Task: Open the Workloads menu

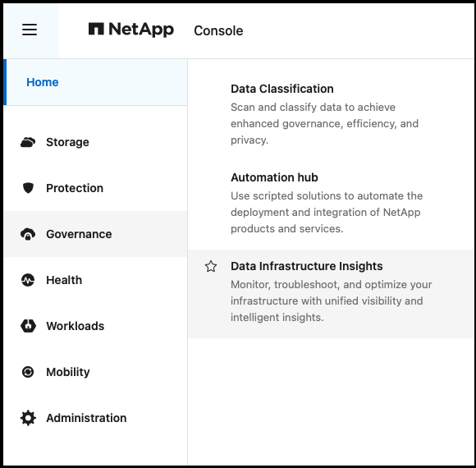Action: tap(95, 326)
